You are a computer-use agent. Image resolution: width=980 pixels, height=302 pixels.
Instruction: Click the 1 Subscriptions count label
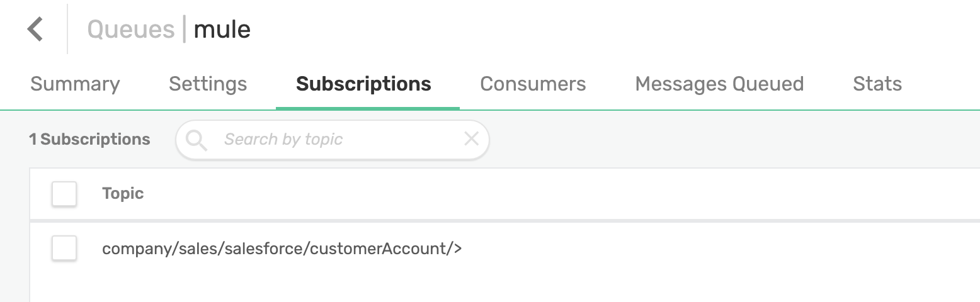click(x=89, y=140)
